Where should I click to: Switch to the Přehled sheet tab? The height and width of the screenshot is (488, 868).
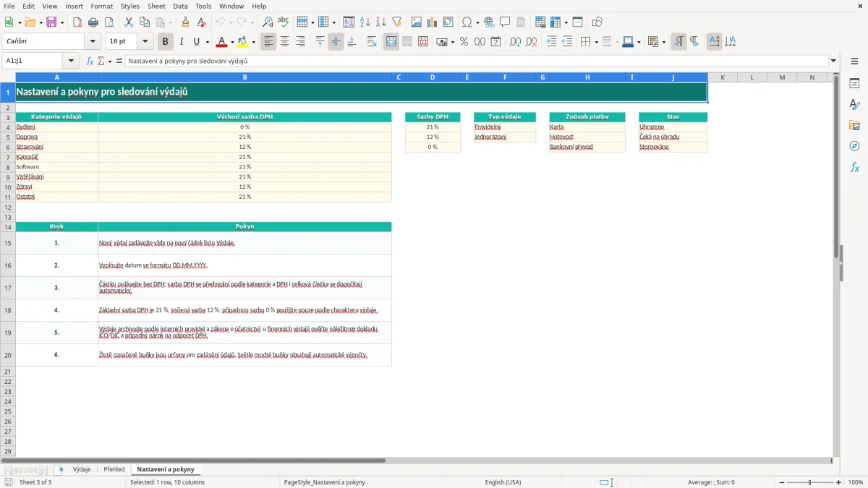(114, 469)
